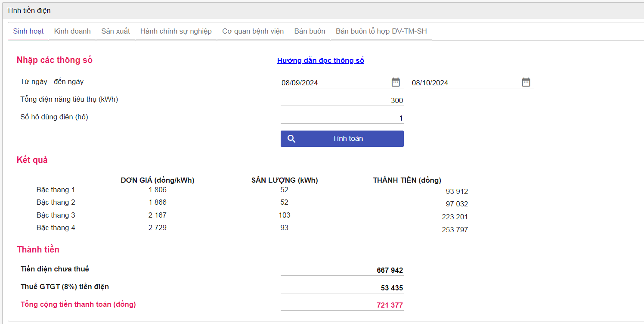
Task: Click Tổng điện năng tiêu thụ label
Action: 69,99
